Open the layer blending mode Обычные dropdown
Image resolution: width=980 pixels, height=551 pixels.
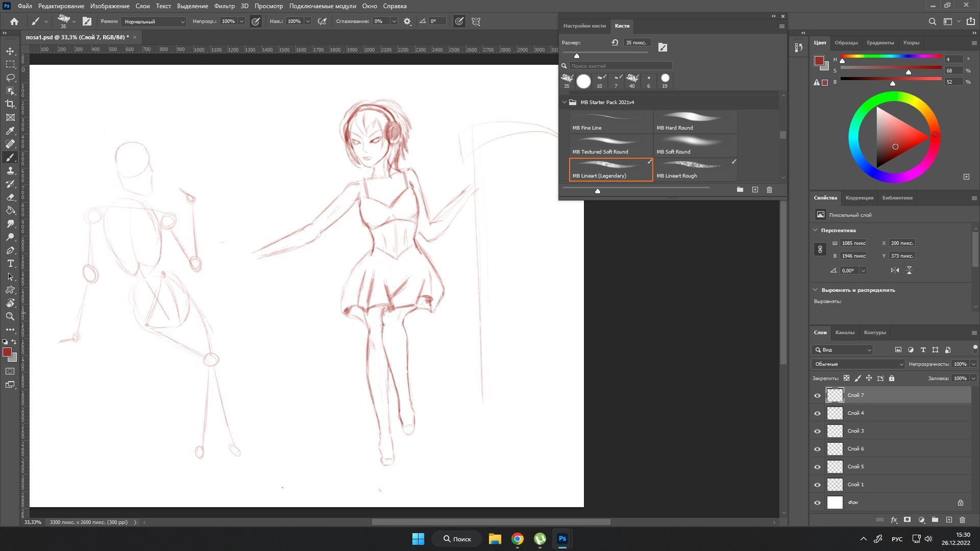pos(858,364)
